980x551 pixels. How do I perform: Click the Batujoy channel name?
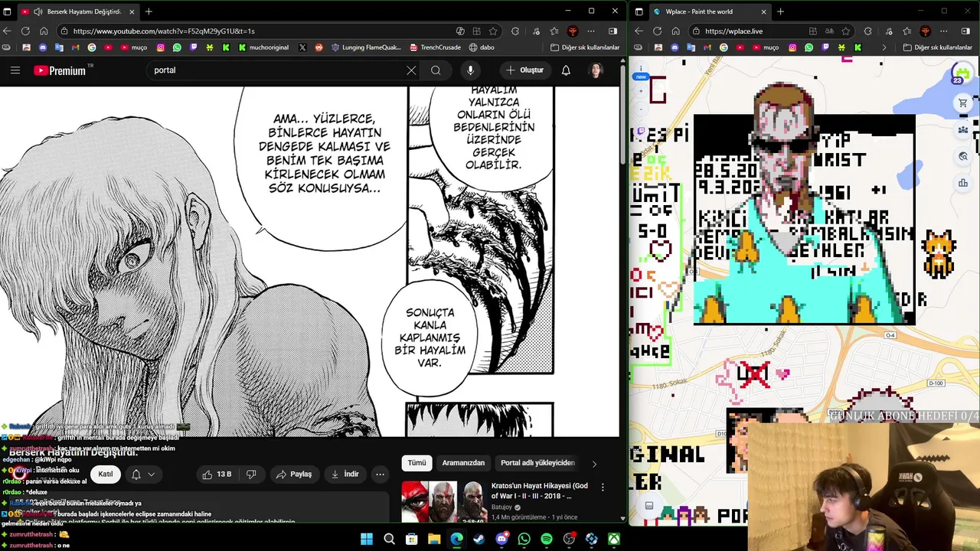pos(501,507)
